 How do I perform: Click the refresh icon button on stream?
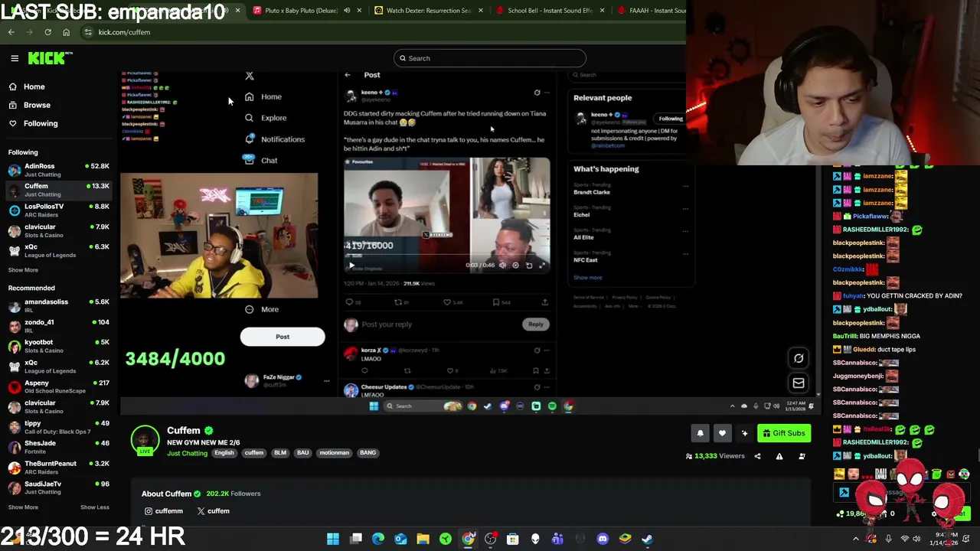799,358
